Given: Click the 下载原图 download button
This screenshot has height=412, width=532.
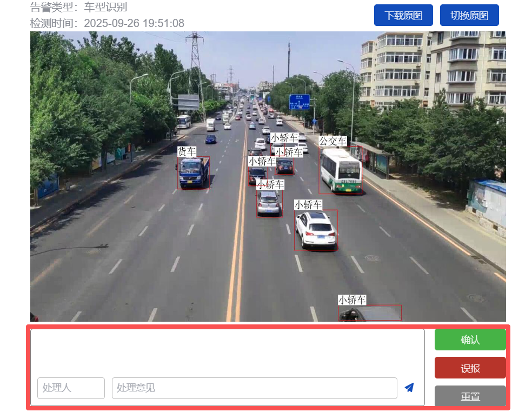Looking at the screenshot, I should click(403, 15).
